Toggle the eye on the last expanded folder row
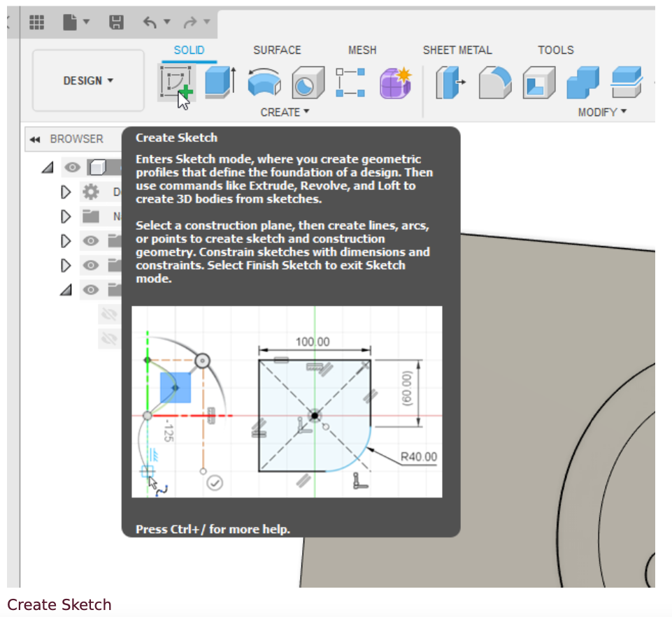This screenshot has height=617, width=672. [x=90, y=290]
